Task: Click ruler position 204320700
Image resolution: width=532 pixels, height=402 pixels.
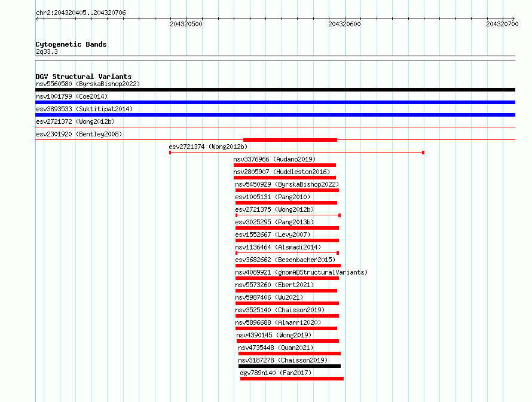Action: [502, 24]
